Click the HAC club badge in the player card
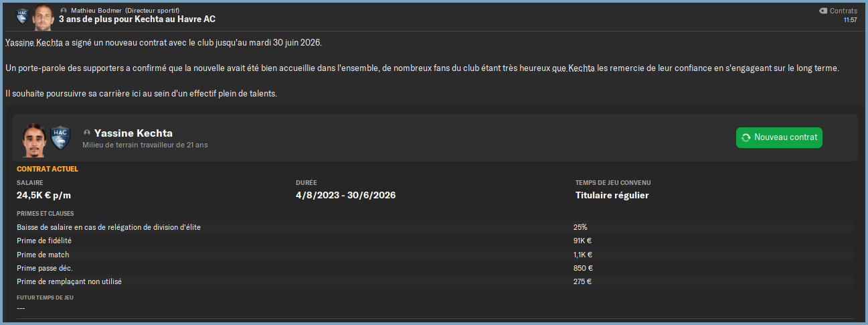The height and width of the screenshot is (325, 868). pos(60,137)
